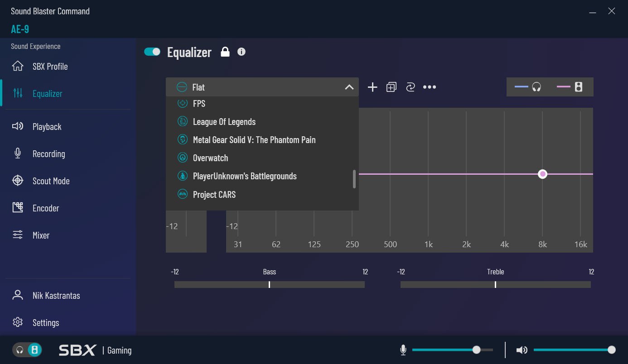628x364 pixels.
Task: Click the speaker volume icon in bottom bar
Action: click(522, 350)
